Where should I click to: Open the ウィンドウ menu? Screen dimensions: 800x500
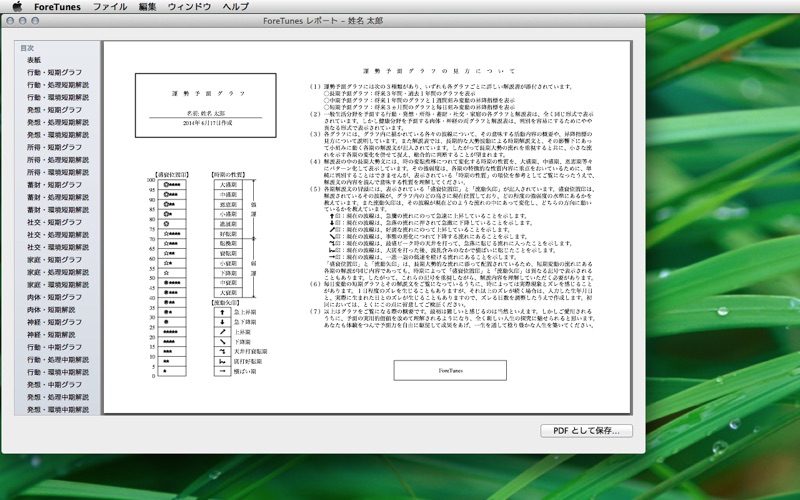click(189, 7)
